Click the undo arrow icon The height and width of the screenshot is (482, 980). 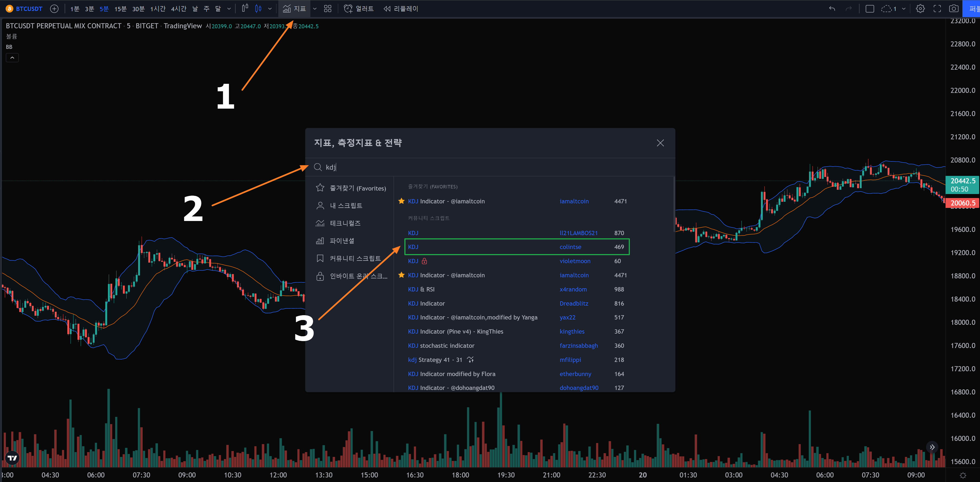[832, 9]
